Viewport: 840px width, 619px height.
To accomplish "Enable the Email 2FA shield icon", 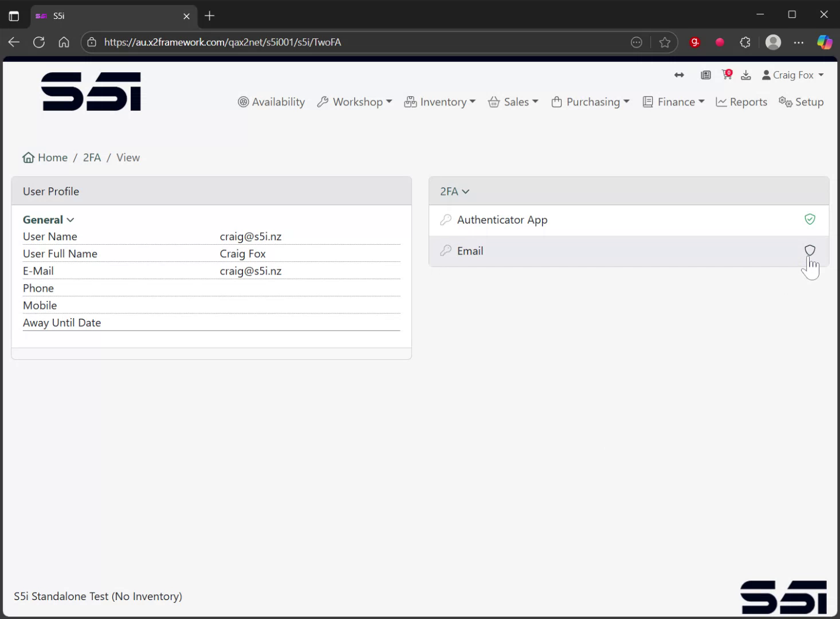I will click(x=810, y=250).
